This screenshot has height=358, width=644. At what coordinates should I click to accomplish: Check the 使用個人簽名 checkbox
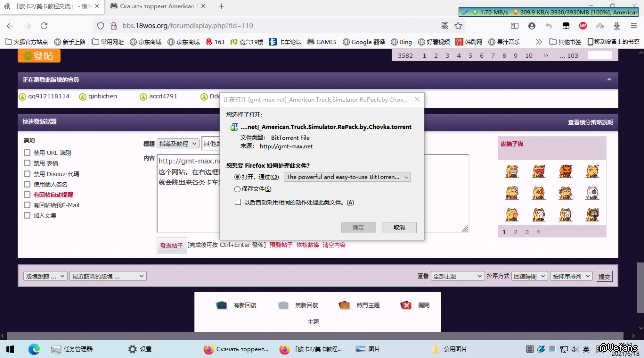pos(27,184)
